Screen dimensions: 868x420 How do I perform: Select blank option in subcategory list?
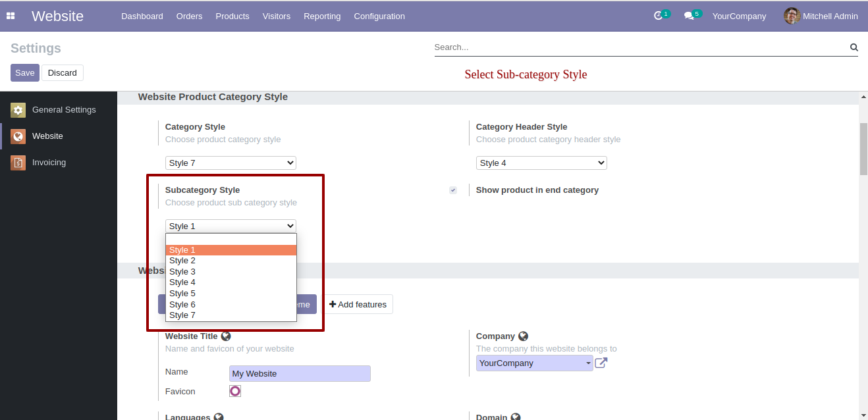231,240
